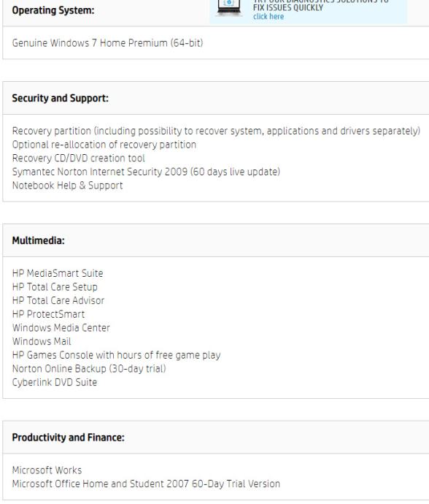Select the Operating System section header

point(53,10)
